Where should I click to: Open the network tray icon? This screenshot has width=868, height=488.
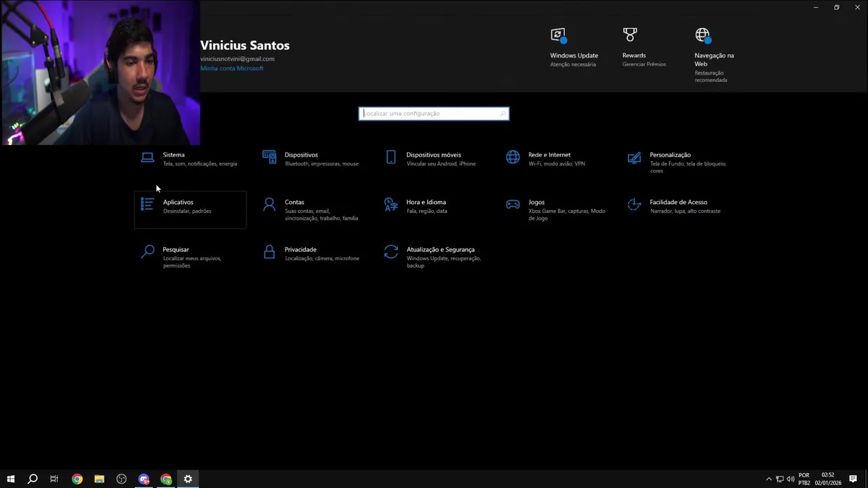pyautogui.click(x=780, y=479)
